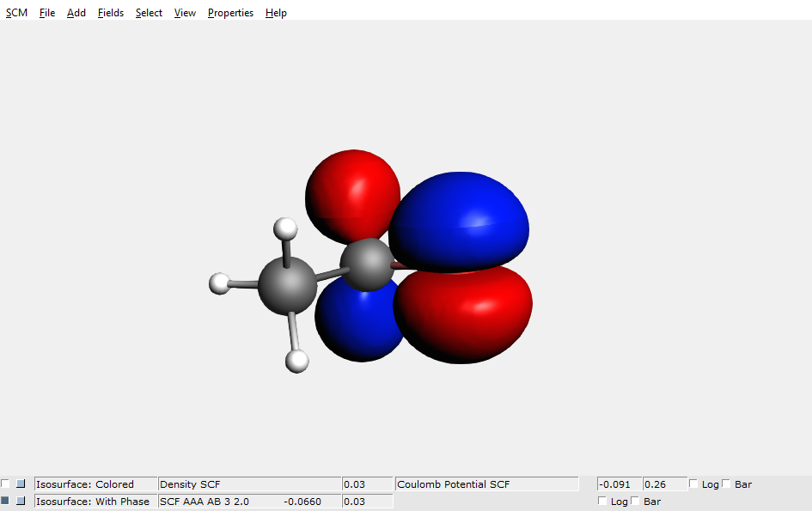812x511 pixels.
Task: Open the Density SCF field selector
Action: click(249, 484)
